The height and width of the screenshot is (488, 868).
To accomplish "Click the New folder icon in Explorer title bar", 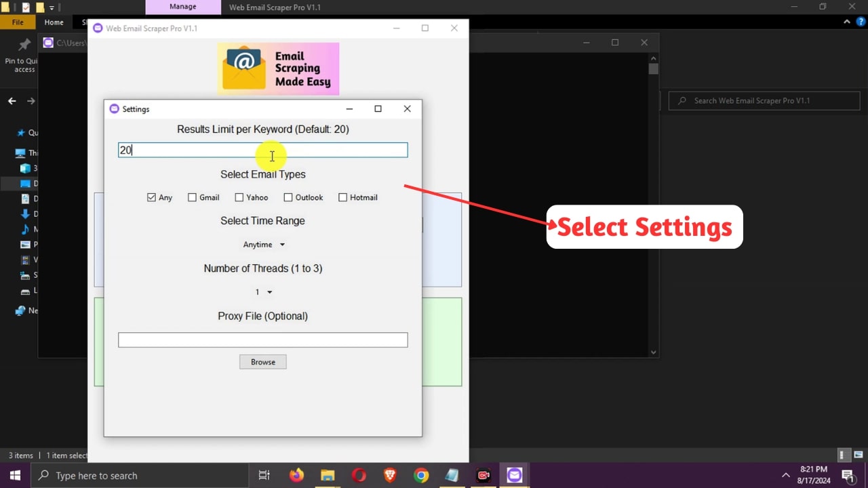I will (40, 7).
